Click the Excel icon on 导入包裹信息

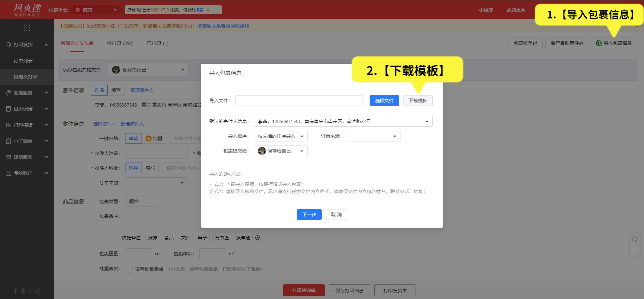[x=598, y=43]
